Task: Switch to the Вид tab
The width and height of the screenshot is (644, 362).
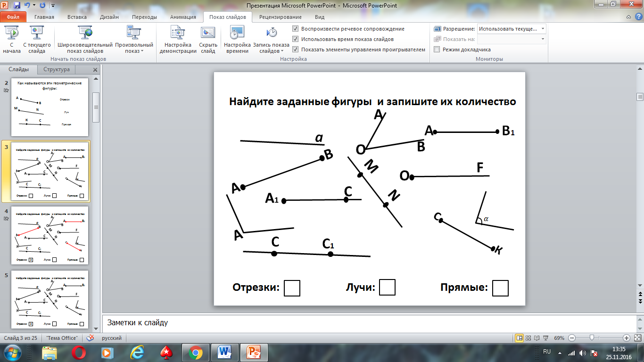Action: [x=320, y=17]
